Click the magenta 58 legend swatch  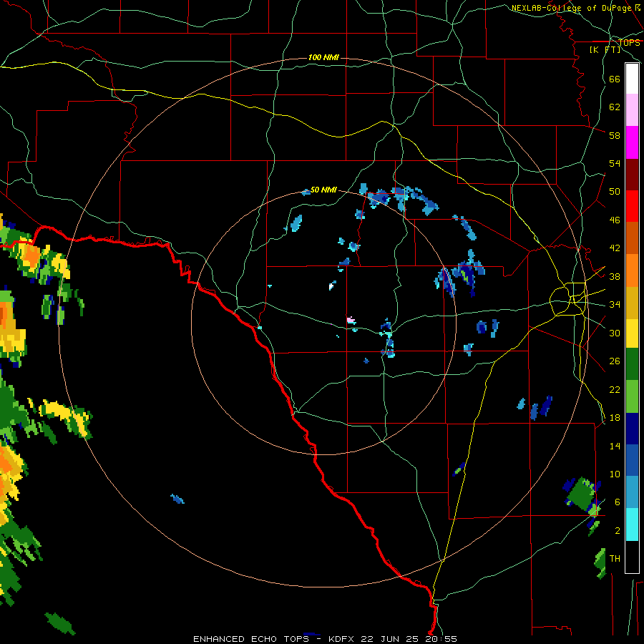click(632, 142)
